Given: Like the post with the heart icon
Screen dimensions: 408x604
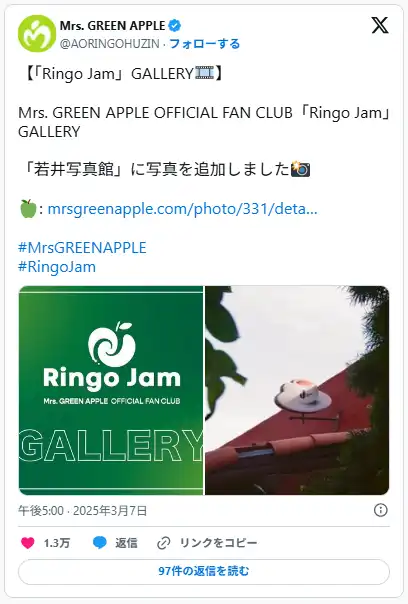Looking at the screenshot, I should point(28,543).
